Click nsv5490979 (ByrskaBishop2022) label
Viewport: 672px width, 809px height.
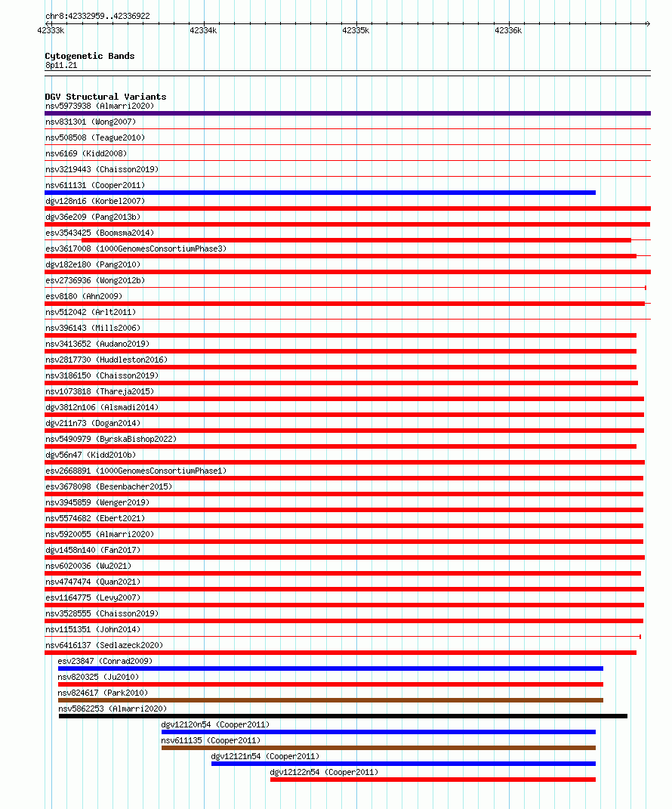click(111, 439)
